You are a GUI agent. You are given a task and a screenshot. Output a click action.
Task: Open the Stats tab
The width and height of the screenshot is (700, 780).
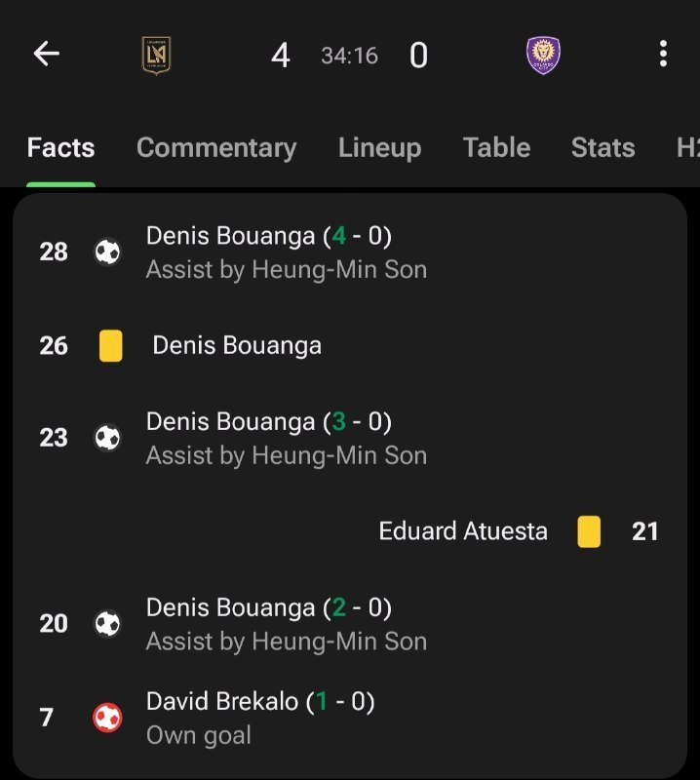pyautogui.click(x=603, y=148)
